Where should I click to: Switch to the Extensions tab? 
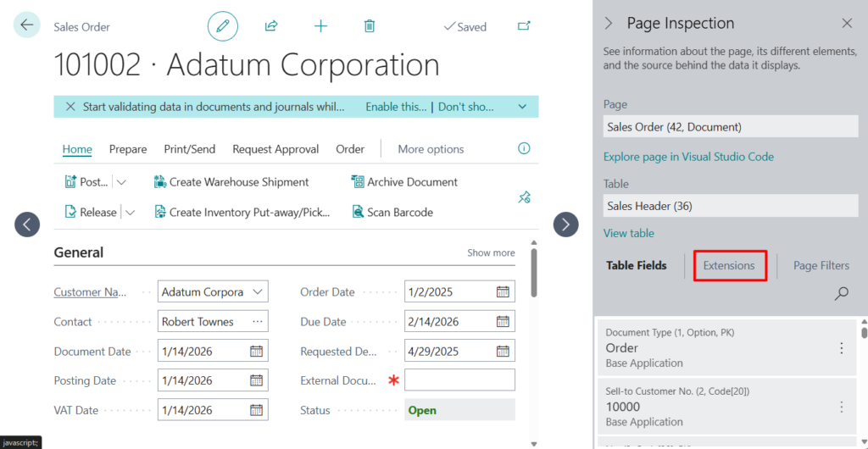[729, 265]
